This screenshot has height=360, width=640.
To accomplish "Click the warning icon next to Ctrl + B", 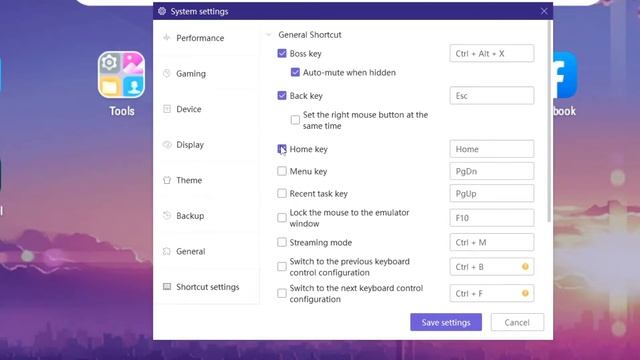I will 525,267.
